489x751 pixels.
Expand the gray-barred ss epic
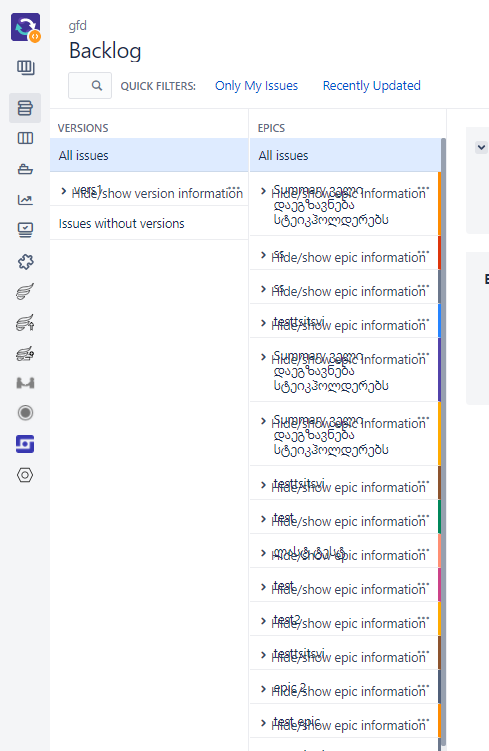(x=263, y=289)
